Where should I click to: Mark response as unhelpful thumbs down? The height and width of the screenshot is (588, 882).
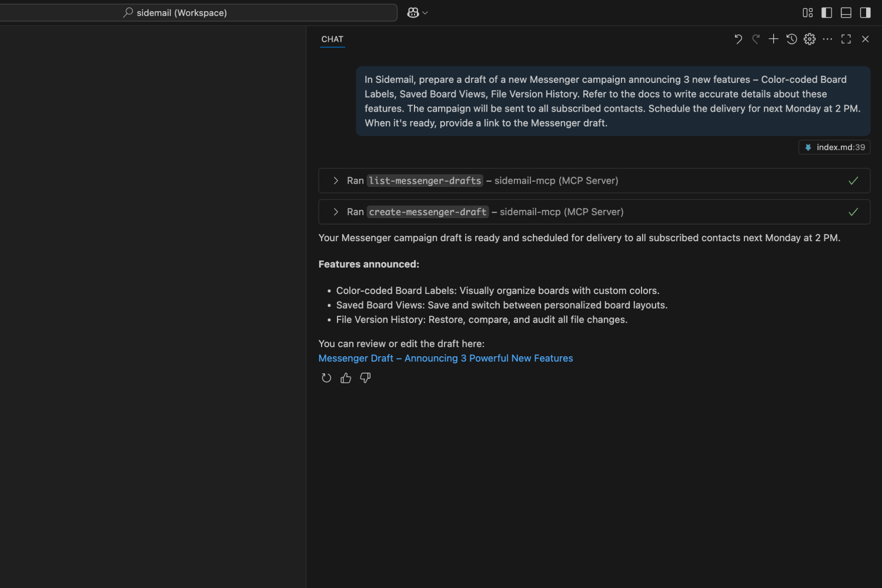pos(365,378)
